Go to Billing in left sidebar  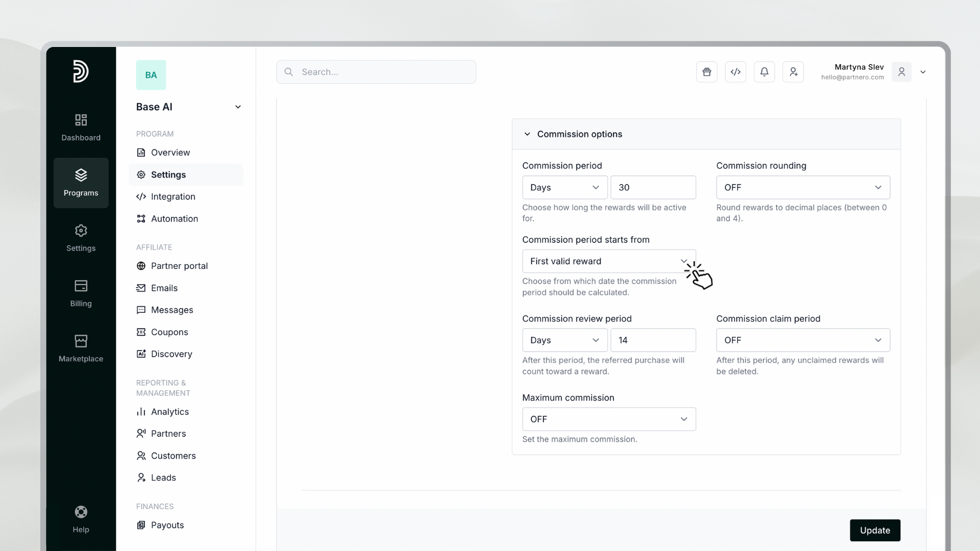click(81, 293)
